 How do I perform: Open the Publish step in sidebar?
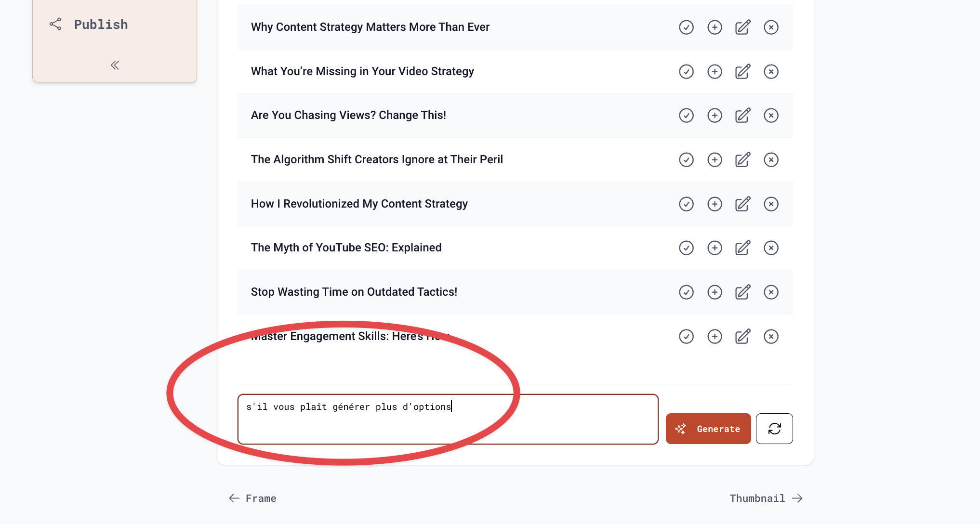(x=89, y=25)
